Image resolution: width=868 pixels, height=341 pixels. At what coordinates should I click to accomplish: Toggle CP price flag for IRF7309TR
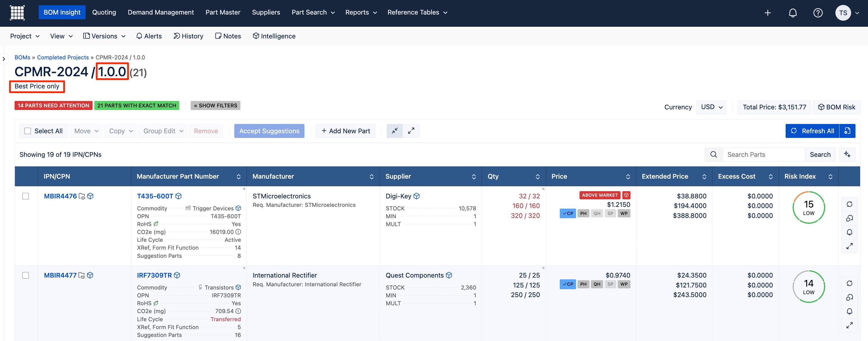pos(568,284)
